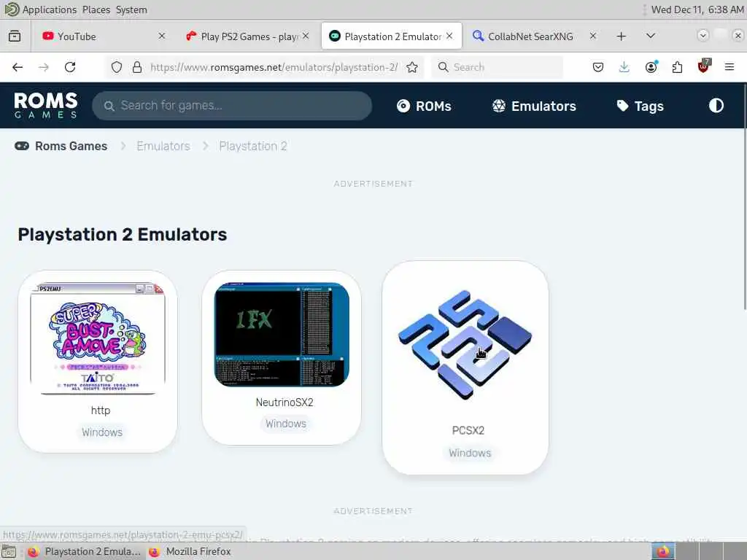This screenshot has width=747, height=560.
Task: Click the PCSX2 title link
Action: (468, 430)
